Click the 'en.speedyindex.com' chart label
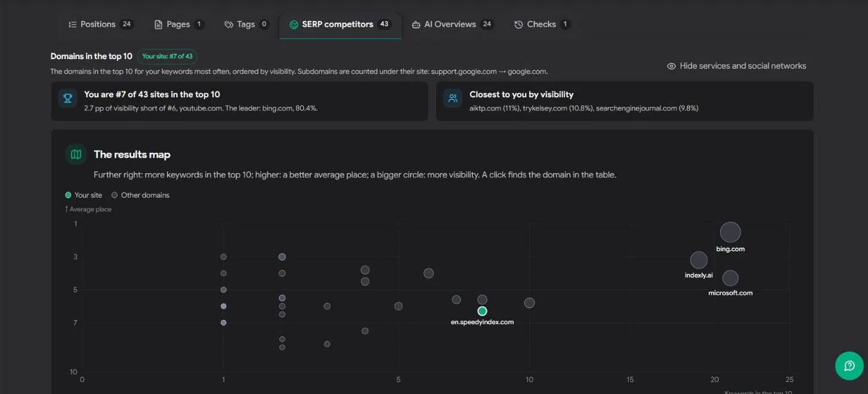868x394 pixels. [x=482, y=322]
